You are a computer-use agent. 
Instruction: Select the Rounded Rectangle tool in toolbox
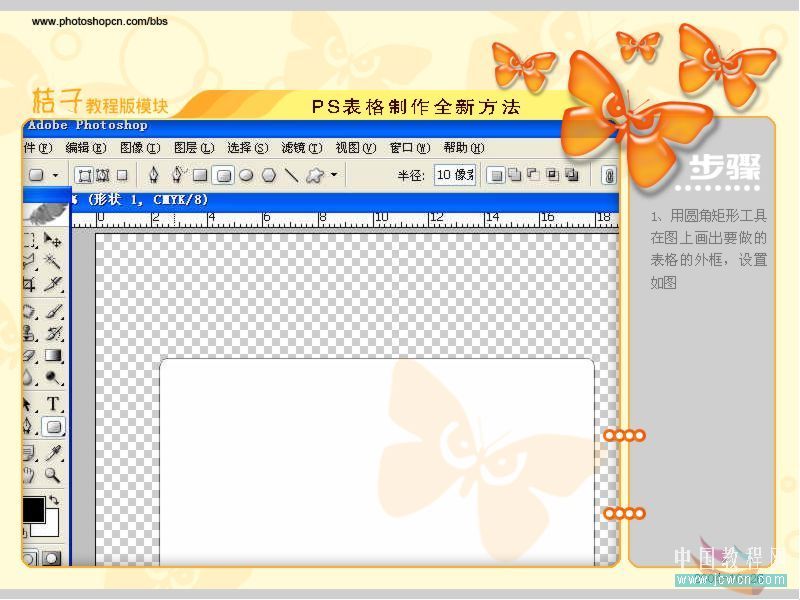point(54,427)
